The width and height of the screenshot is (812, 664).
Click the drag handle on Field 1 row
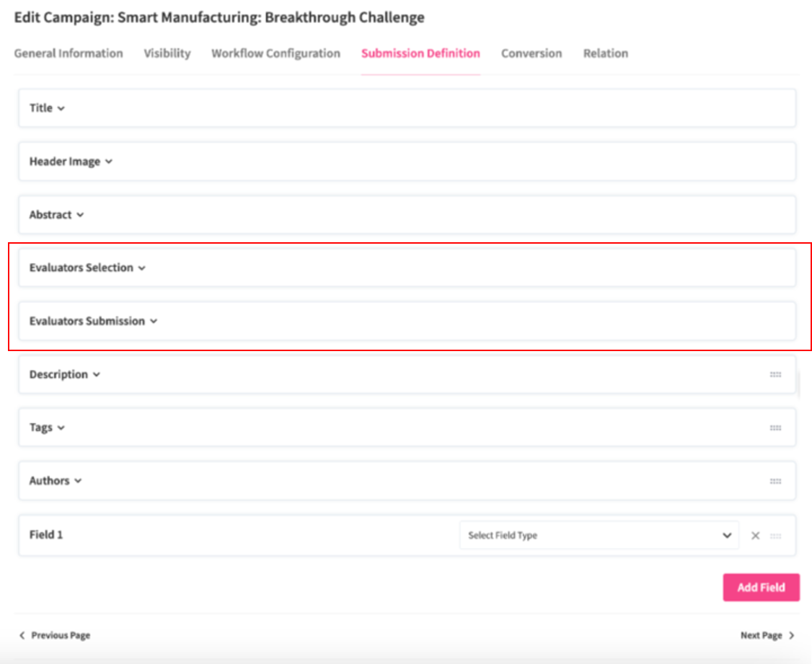point(776,536)
